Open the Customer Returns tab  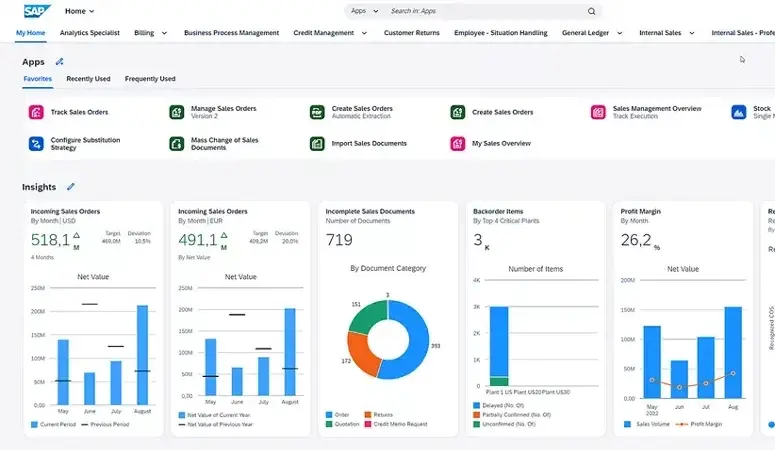[x=412, y=33]
